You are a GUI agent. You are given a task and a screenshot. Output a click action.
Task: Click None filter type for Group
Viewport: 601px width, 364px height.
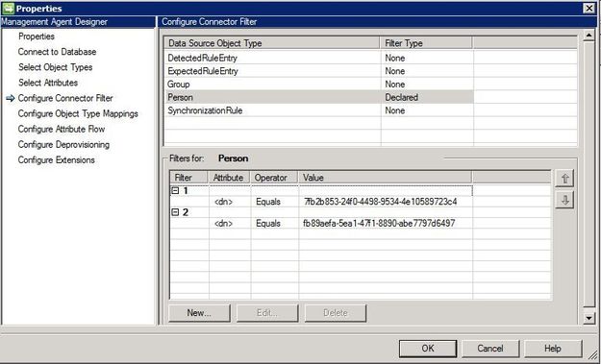pyautogui.click(x=395, y=85)
